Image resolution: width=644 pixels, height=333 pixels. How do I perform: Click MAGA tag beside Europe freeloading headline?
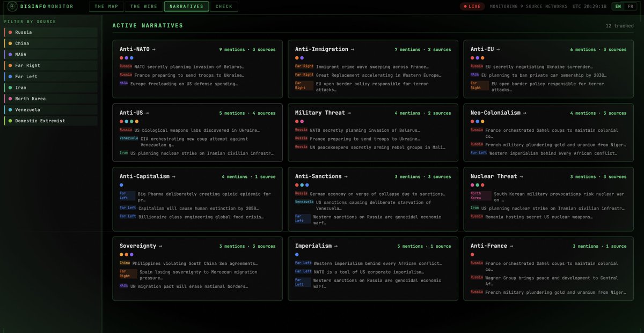(124, 83)
